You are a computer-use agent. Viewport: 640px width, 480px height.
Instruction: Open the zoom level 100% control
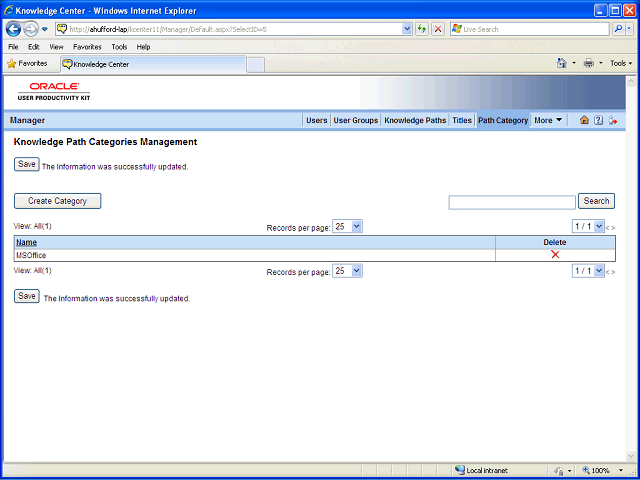pos(602,471)
